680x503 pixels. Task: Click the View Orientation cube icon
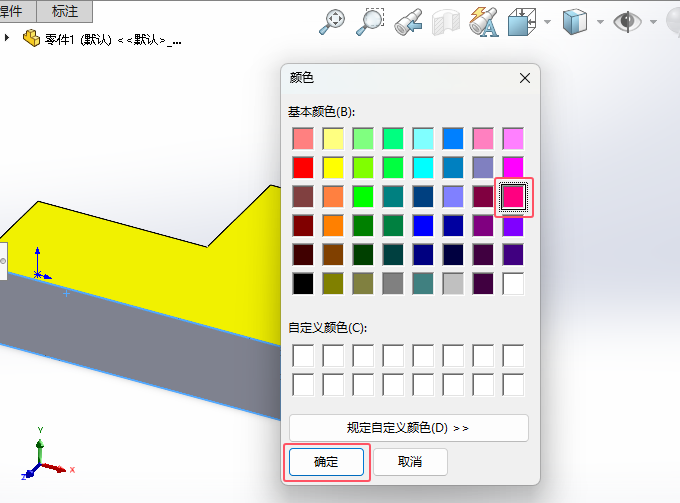[x=522, y=22]
